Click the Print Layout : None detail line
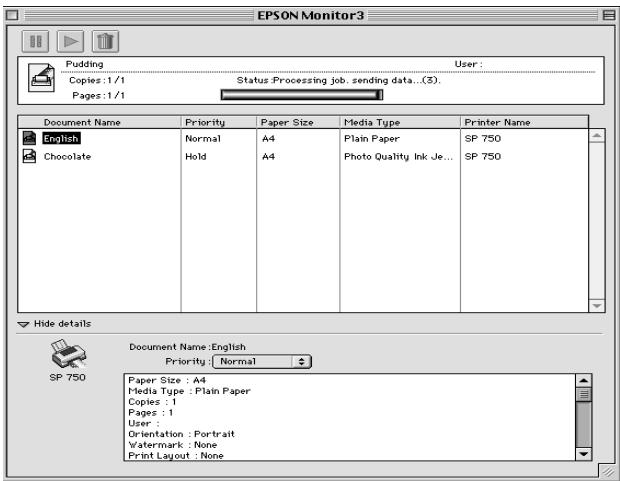This screenshot has width=620, height=481. pos(176,456)
